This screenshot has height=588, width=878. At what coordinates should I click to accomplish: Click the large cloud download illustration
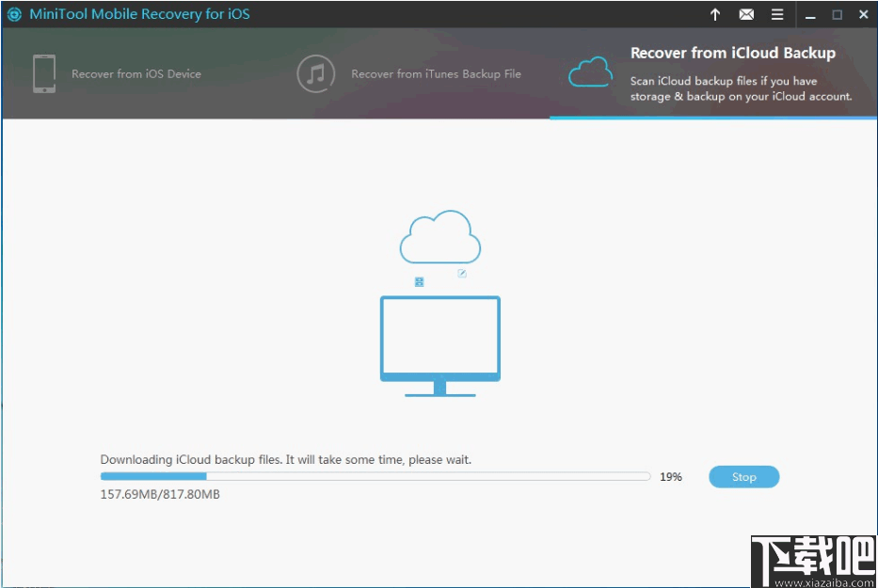pyautogui.click(x=439, y=235)
